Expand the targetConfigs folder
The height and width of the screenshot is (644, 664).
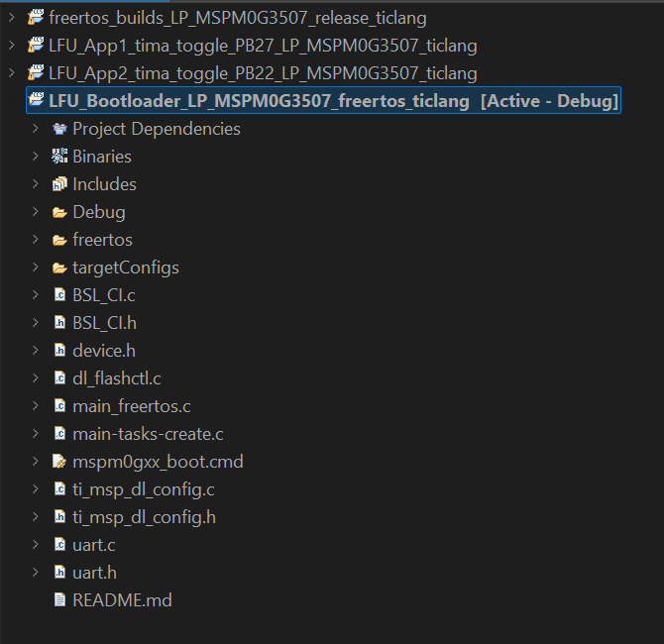36,268
